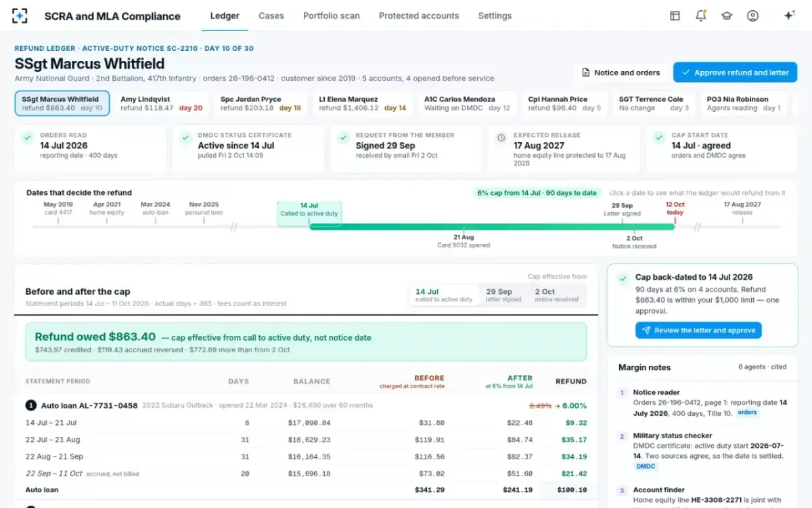Open the Settings tab
Viewport: 812px width, 508px height.
495,16
